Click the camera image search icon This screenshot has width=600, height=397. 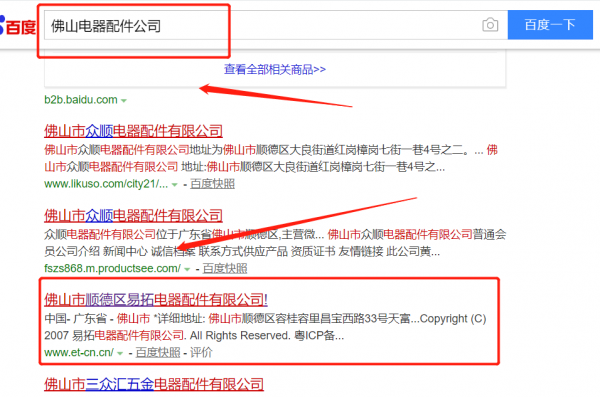pyautogui.click(x=490, y=25)
